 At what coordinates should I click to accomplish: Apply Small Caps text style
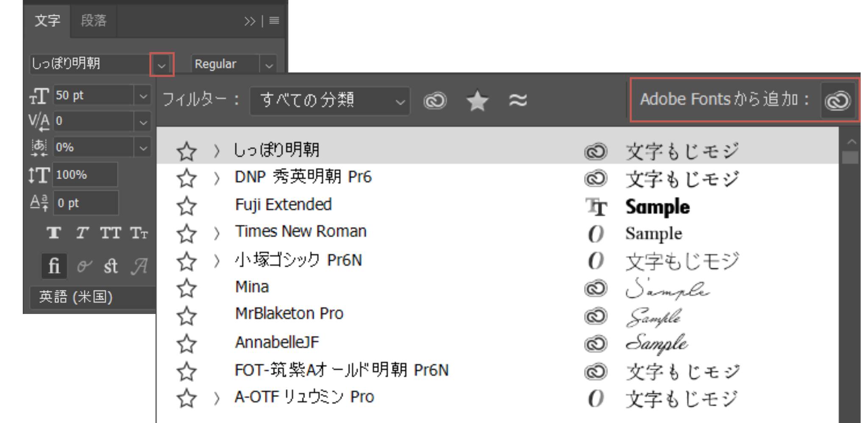[x=139, y=233]
